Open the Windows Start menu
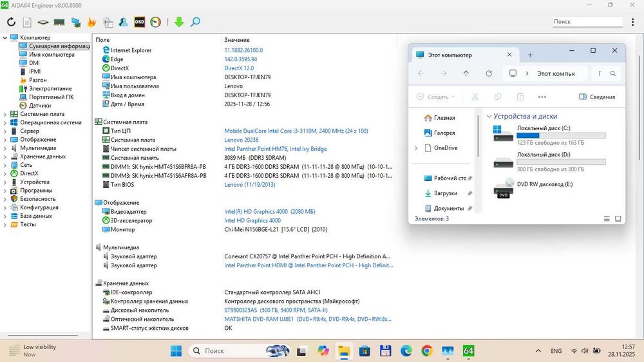The image size is (644, 362). click(x=176, y=351)
